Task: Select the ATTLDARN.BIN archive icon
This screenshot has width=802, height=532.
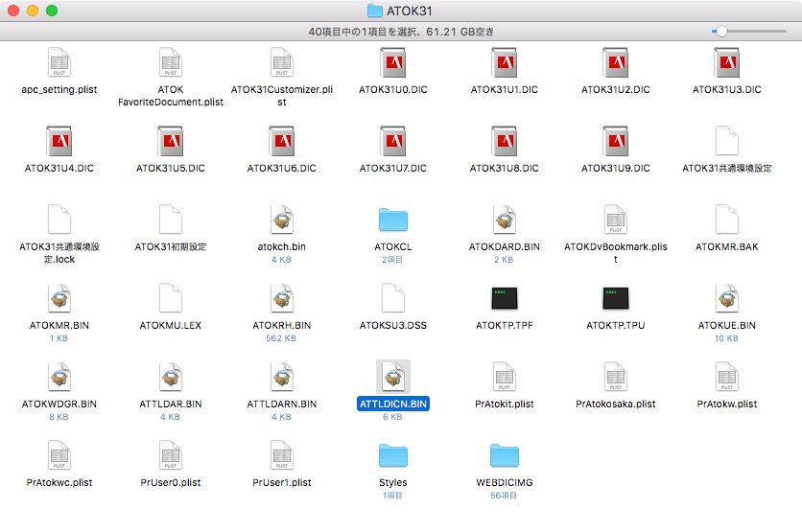Action: coord(282,377)
